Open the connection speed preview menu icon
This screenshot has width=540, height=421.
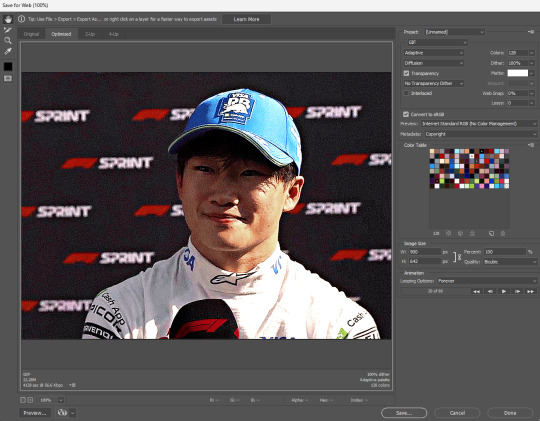click(72, 385)
